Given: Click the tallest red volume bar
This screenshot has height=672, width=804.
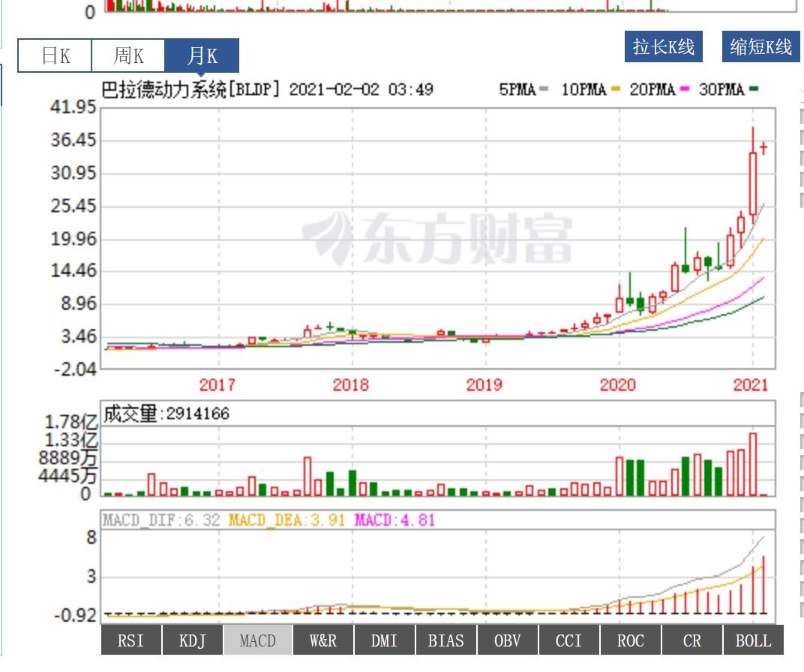Looking at the screenshot, I should 753,464.
